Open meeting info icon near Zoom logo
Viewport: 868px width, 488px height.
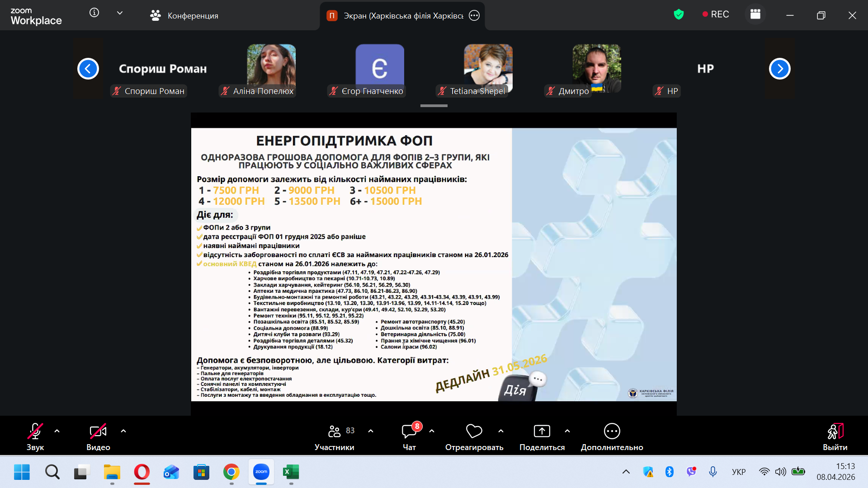[x=94, y=13]
